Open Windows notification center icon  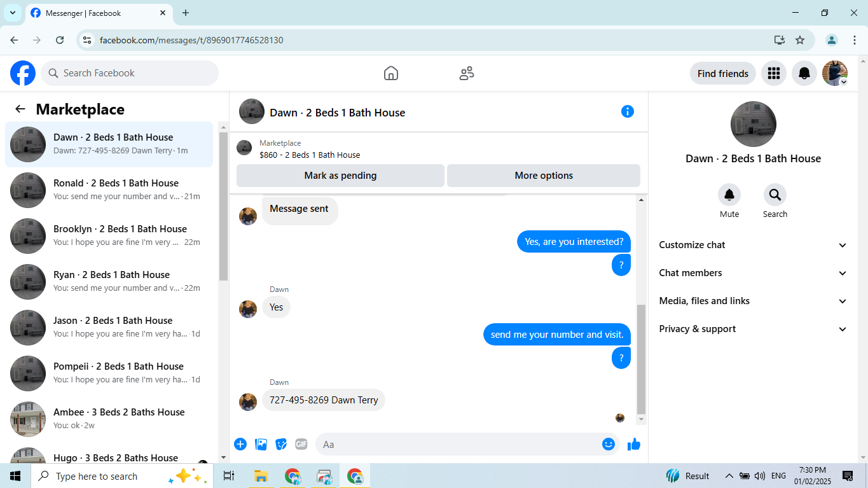(x=848, y=476)
